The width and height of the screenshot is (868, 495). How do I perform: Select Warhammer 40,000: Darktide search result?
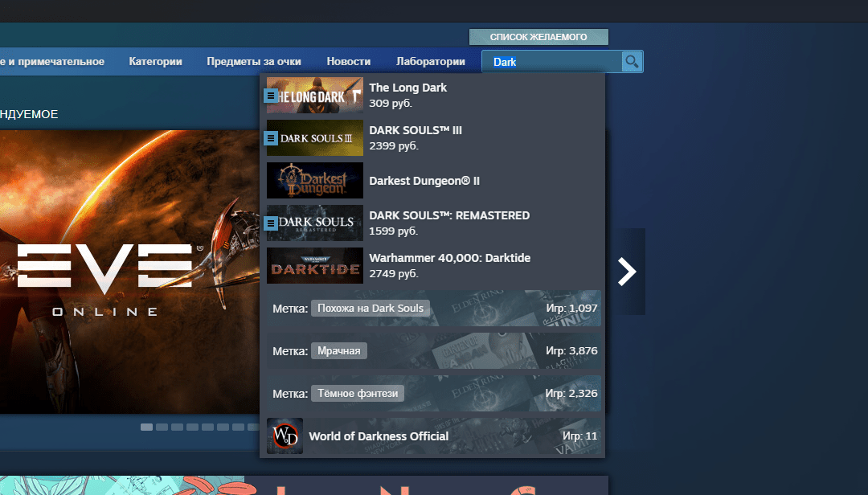click(434, 266)
